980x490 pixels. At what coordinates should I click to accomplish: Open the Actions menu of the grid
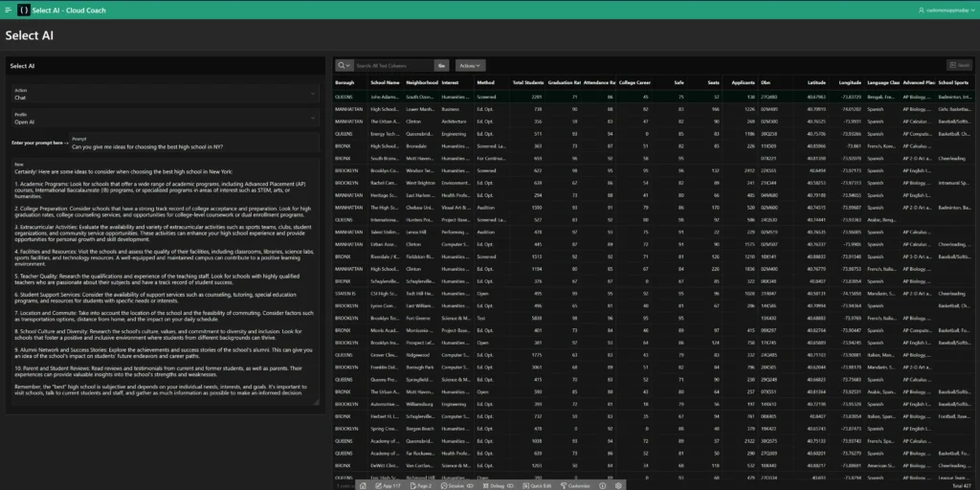tap(470, 65)
